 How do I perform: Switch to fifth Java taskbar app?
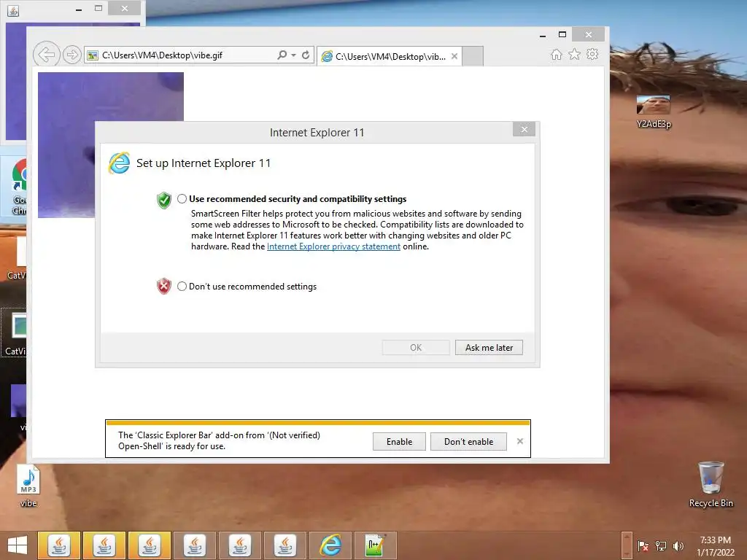239,545
